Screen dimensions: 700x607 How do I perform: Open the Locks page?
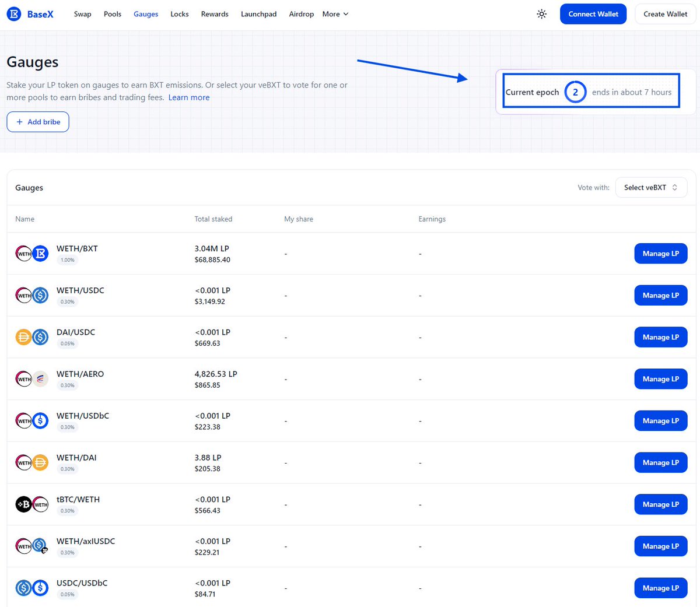pyautogui.click(x=180, y=14)
